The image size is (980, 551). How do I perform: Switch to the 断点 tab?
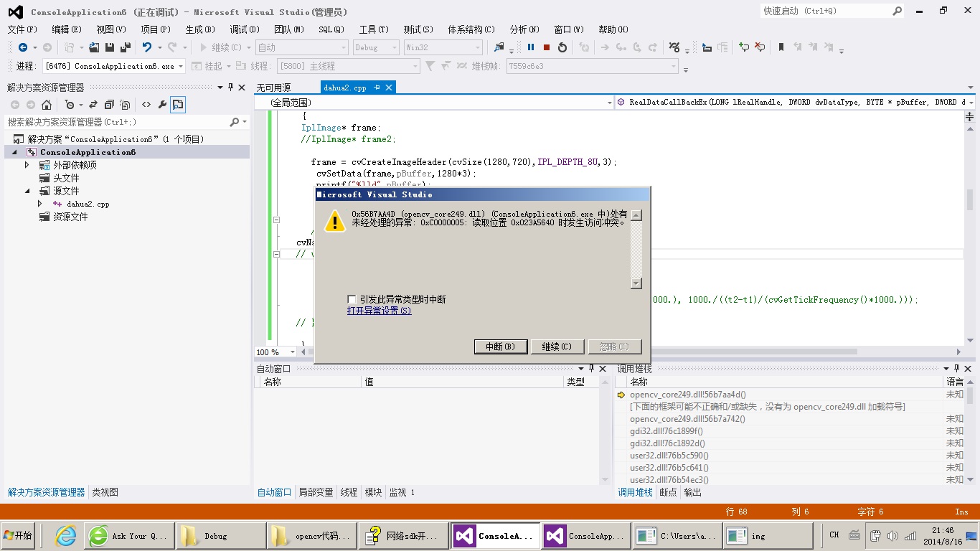click(x=668, y=492)
